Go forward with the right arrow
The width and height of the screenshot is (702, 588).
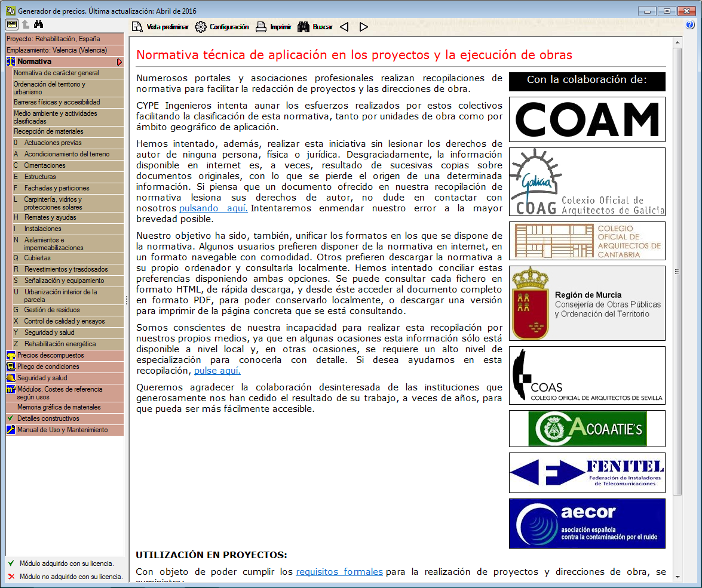coord(363,27)
